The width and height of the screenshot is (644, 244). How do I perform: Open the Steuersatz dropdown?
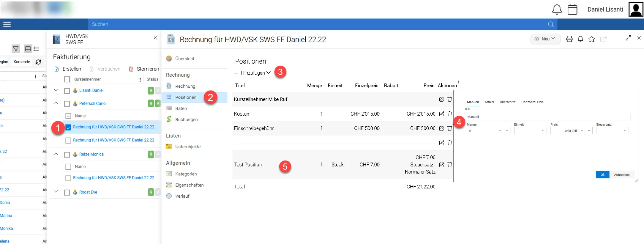point(612,131)
